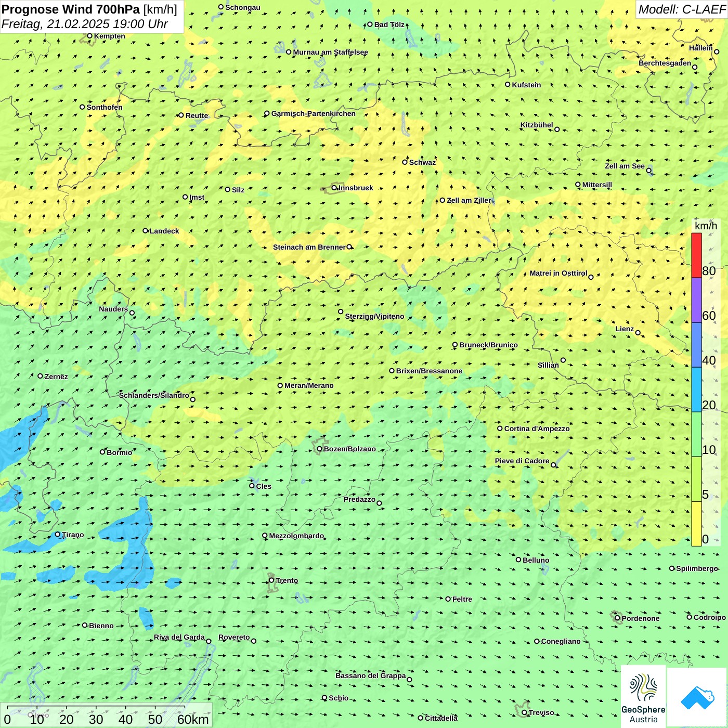
Task: Click the Schwaz location marker
Action: pyautogui.click(x=405, y=162)
